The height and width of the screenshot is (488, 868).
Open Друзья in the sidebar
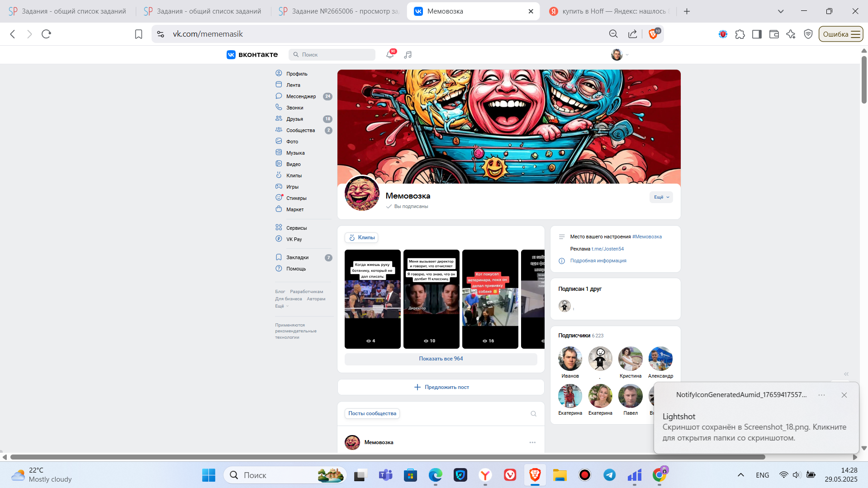294,119
